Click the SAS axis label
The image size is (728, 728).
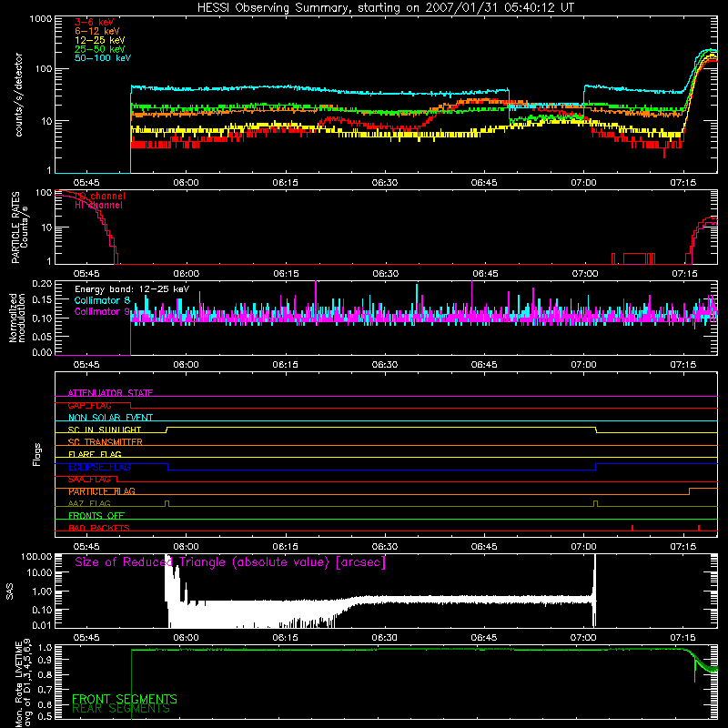[10, 591]
